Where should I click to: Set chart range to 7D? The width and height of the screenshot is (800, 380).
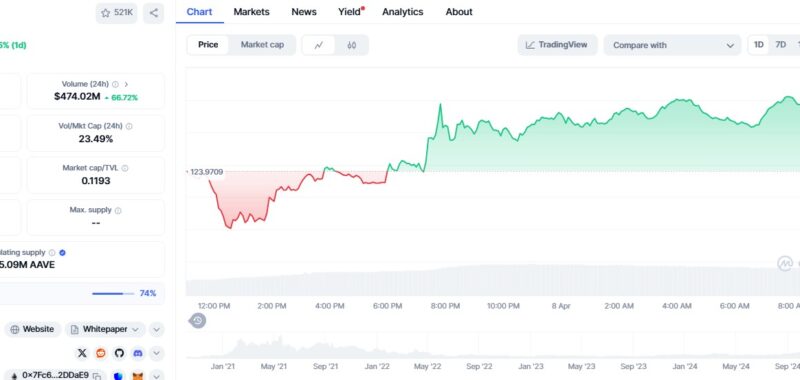tap(781, 45)
